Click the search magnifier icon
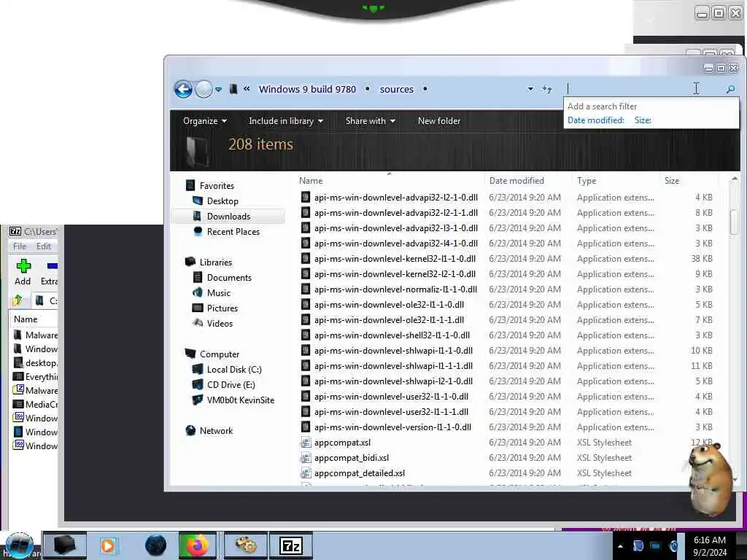 click(730, 89)
